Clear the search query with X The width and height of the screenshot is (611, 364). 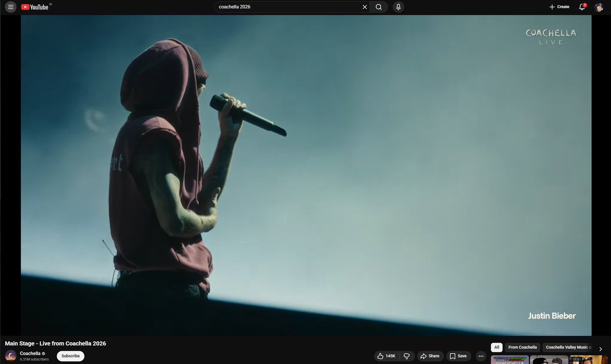point(365,7)
